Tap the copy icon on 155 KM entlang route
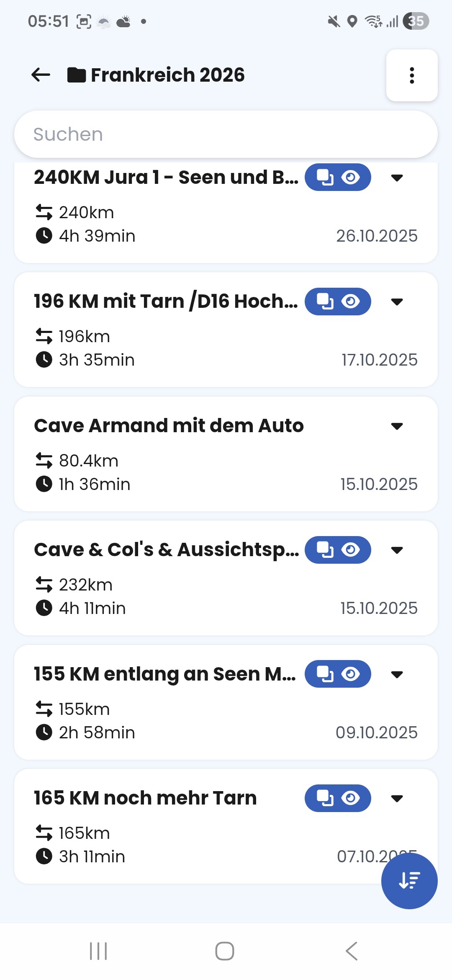The image size is (452, 980). (325, 674)
